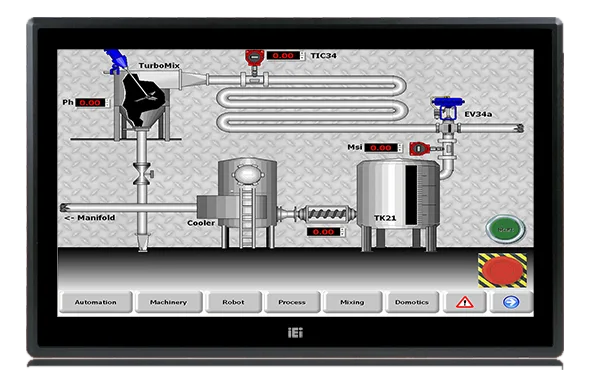
Task: Click the TIC34 label
Action: pos(323,56)
